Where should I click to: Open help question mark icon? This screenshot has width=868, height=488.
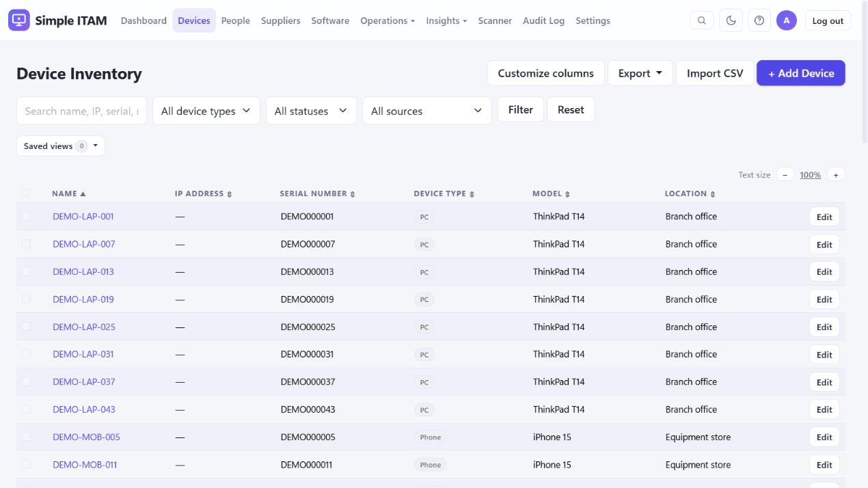pos(759,21)
